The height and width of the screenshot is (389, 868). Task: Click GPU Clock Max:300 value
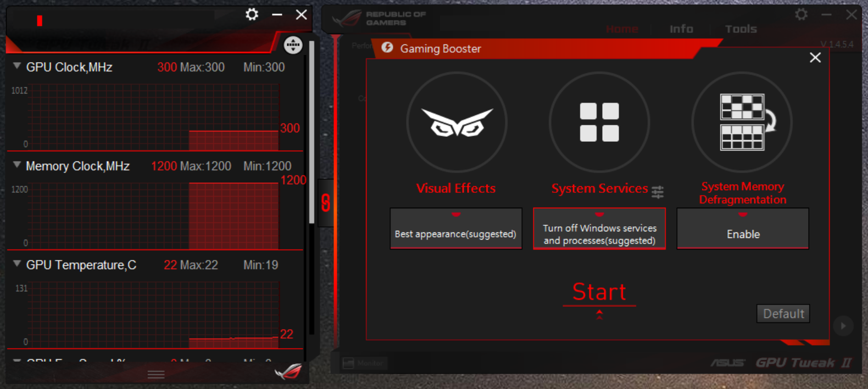pos(202,67)
